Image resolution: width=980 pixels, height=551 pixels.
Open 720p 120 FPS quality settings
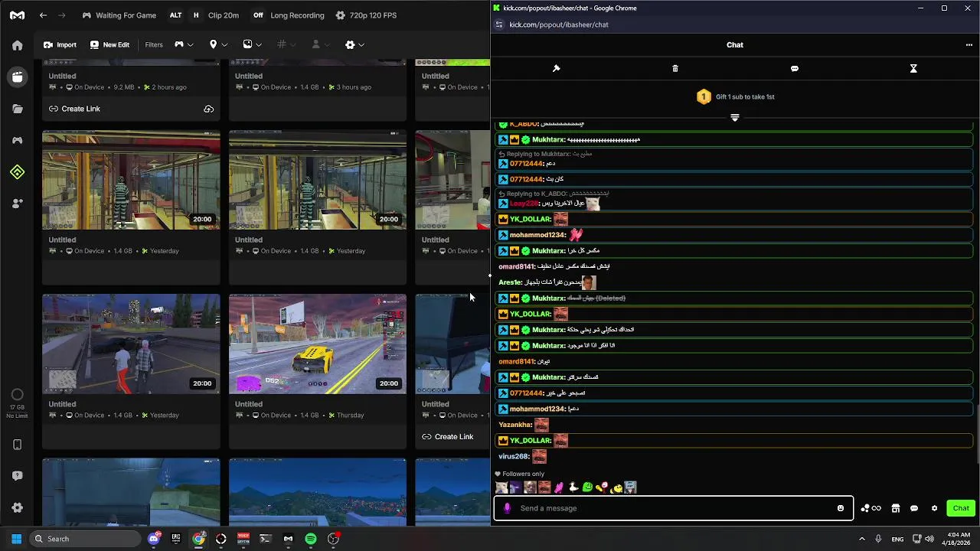(366, 15)
